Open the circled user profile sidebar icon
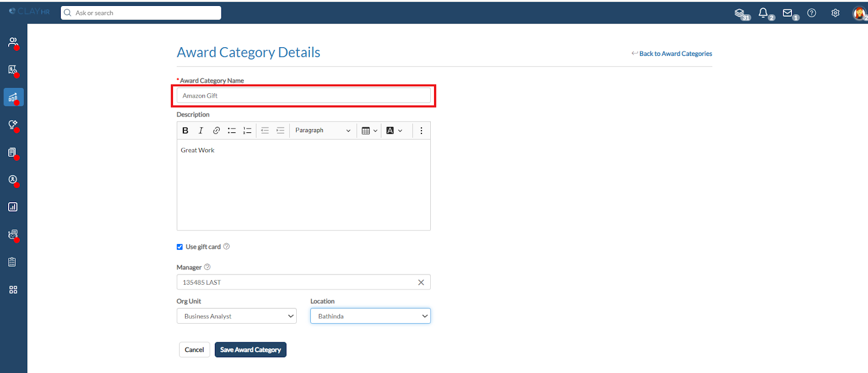This screenshot has height=373, width=868. 13,180
